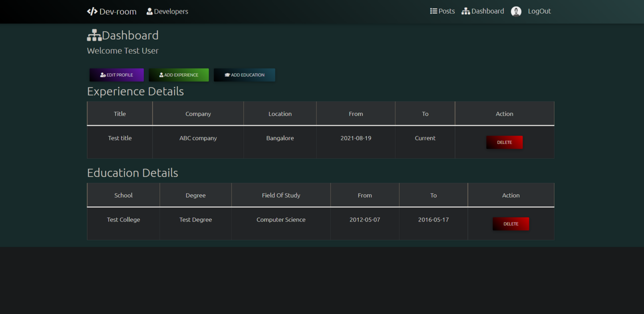
Task: Click the sitemap icon beside Dashboard heading
Action: click(x=94, y=35)
